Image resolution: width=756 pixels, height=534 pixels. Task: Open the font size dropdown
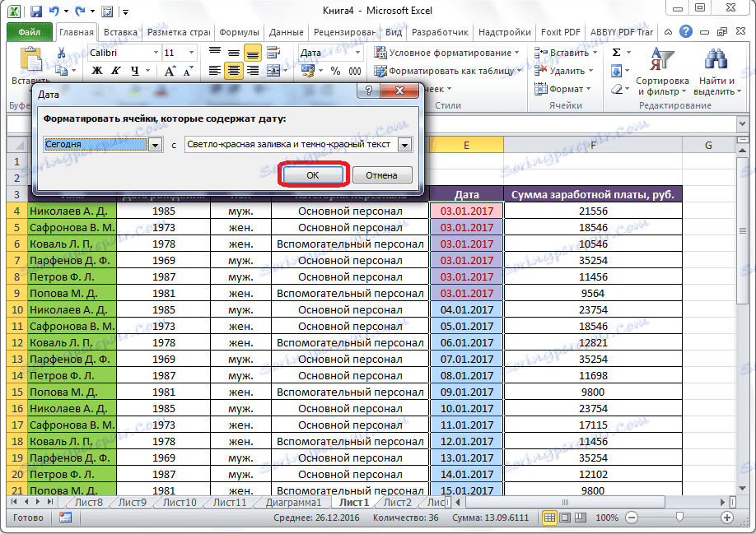point(193,53)
